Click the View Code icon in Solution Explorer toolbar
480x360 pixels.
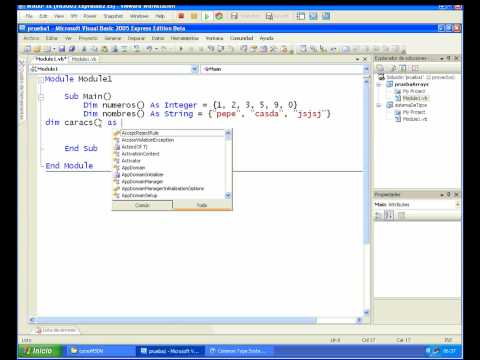pos(415,68)
